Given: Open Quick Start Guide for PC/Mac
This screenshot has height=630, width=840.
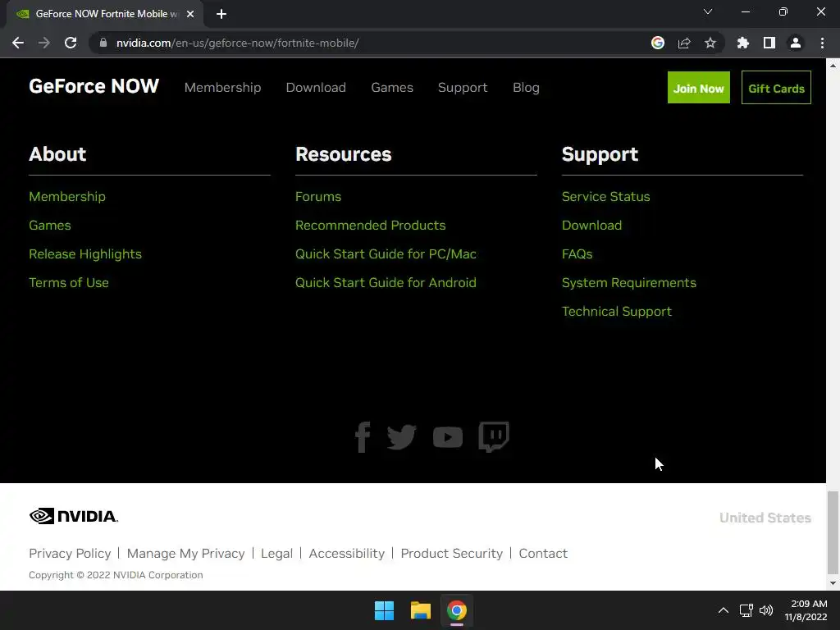Looking at the screenshot, I should click(x=386, y=254).
